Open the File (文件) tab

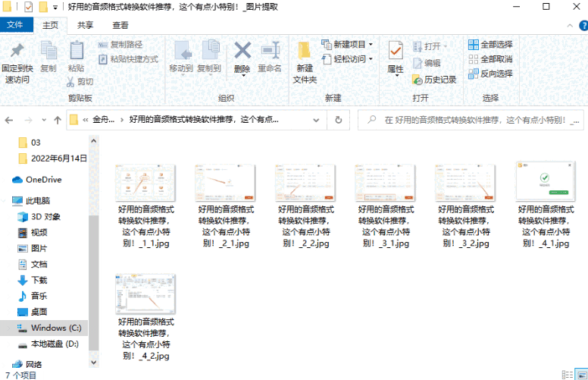click(x=15, y=25)
